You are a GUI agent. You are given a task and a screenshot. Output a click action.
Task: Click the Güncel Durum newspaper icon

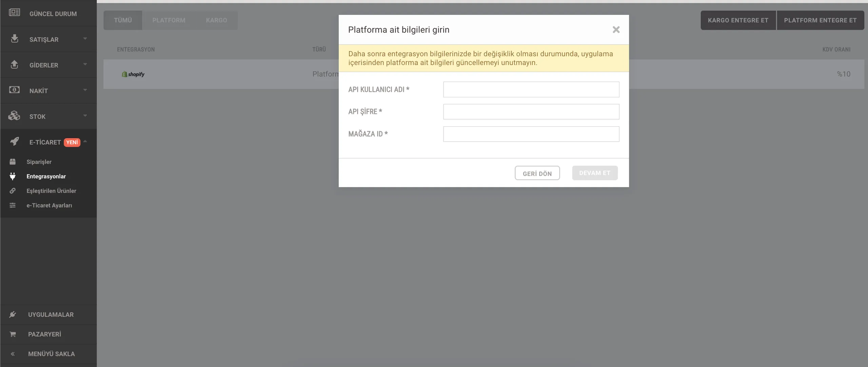(x=14, y=13)
